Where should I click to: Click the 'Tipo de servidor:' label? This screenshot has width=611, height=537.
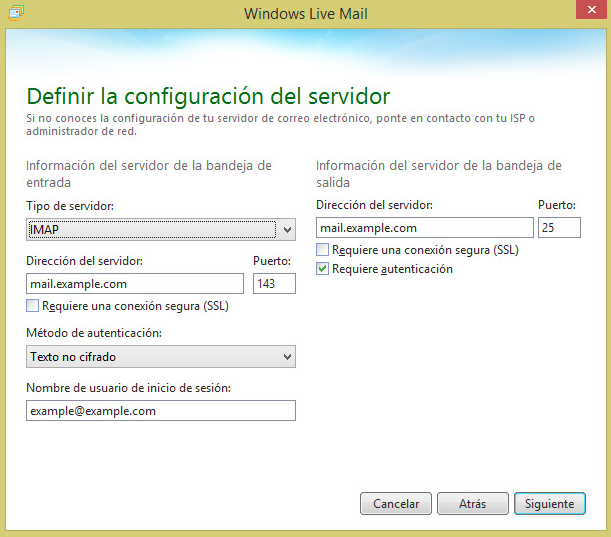[x=70, y=206]
